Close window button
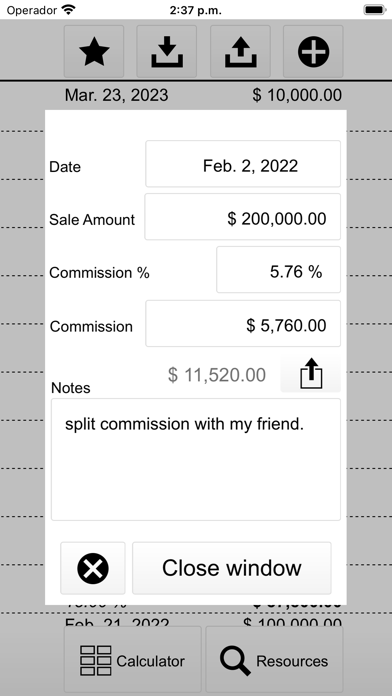The image size is (392, 696). click(x=232, y=568)
